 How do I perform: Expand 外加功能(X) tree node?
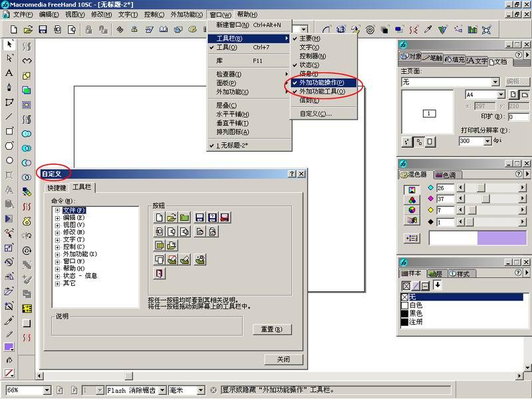(x=57, y=254)
